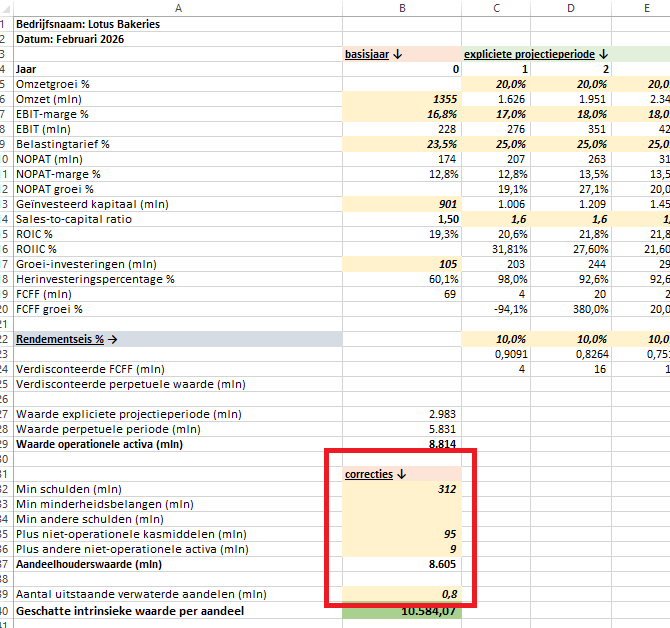Screen dimensions: 670x628
Task: Select Waarde operationele activa value 8.814
Action: (x=402, y=444)
